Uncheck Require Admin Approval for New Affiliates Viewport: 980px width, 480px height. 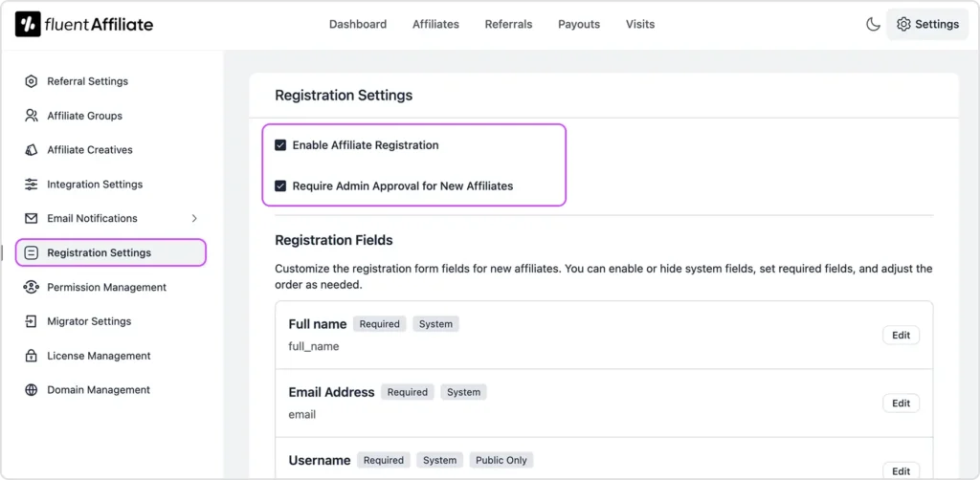(280, 186)
